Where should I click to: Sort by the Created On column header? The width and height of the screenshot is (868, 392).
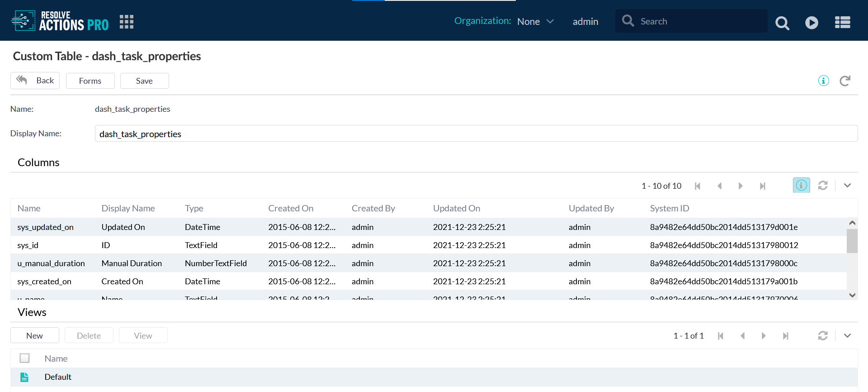click(x=291, y=209)
